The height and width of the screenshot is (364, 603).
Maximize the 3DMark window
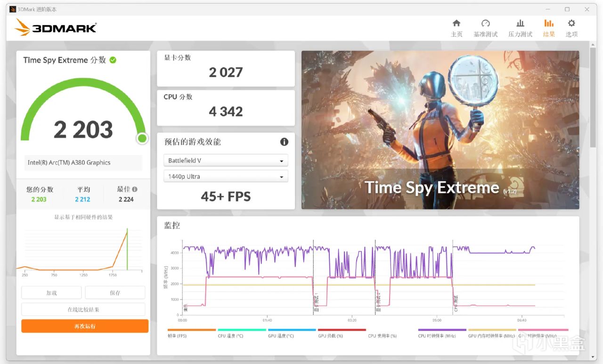[567, 9]
